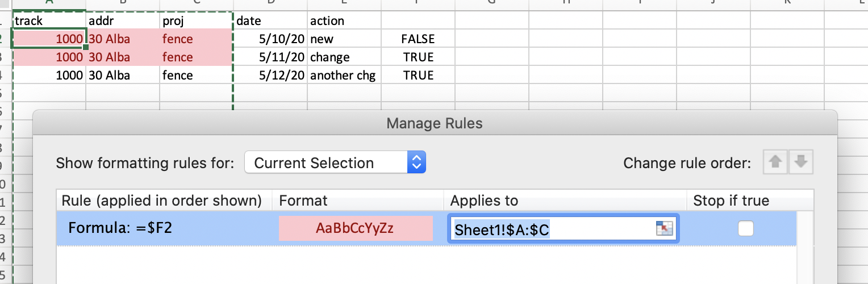Screen dimensions: 868x284
Task: Select the cell containing change
Action: (x=344, y=57)
